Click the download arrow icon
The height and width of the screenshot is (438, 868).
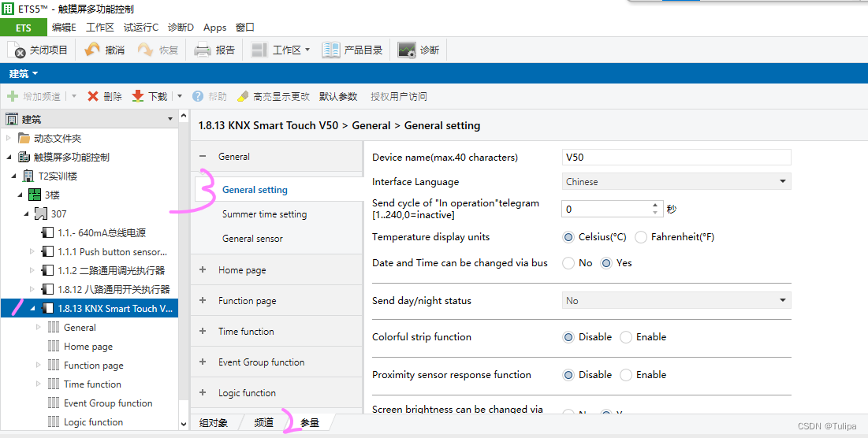pos(138,96)
